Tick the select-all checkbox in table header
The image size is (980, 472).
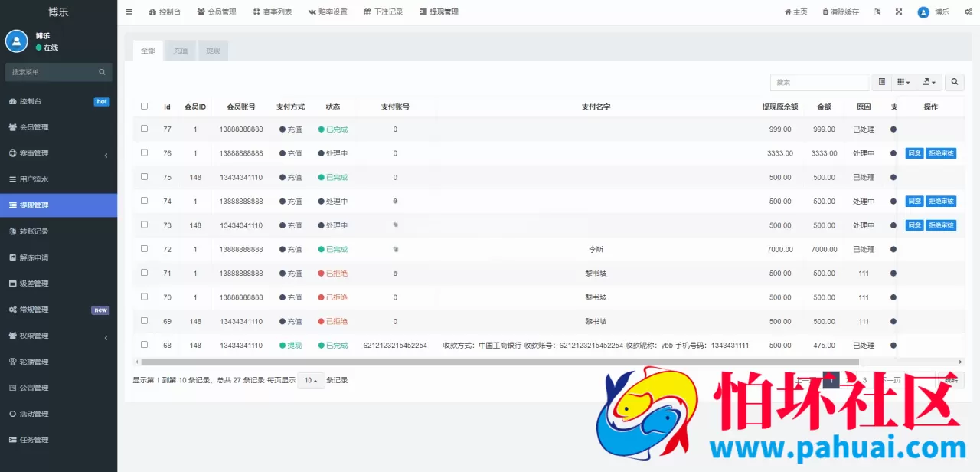pyautogui.click(x=144, y=106)
